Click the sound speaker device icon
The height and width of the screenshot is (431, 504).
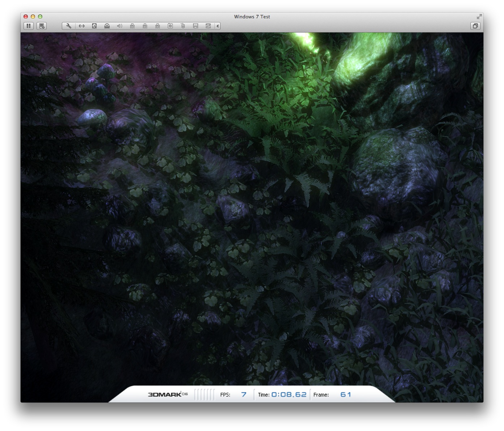click(x=120, y=26)
